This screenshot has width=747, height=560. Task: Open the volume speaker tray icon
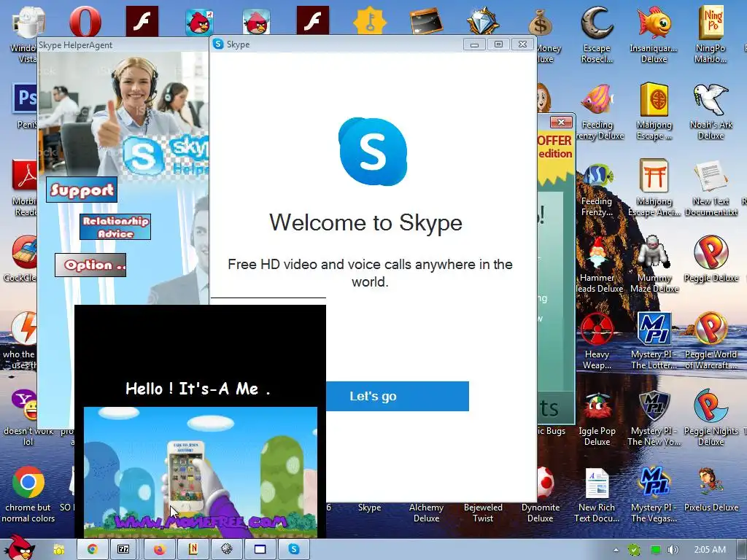[x=673, y=550]
